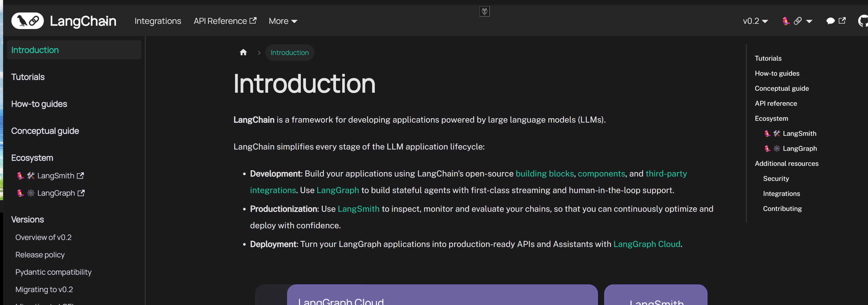Jump to Conceptual guide in right table of contents

pos(782,88)
